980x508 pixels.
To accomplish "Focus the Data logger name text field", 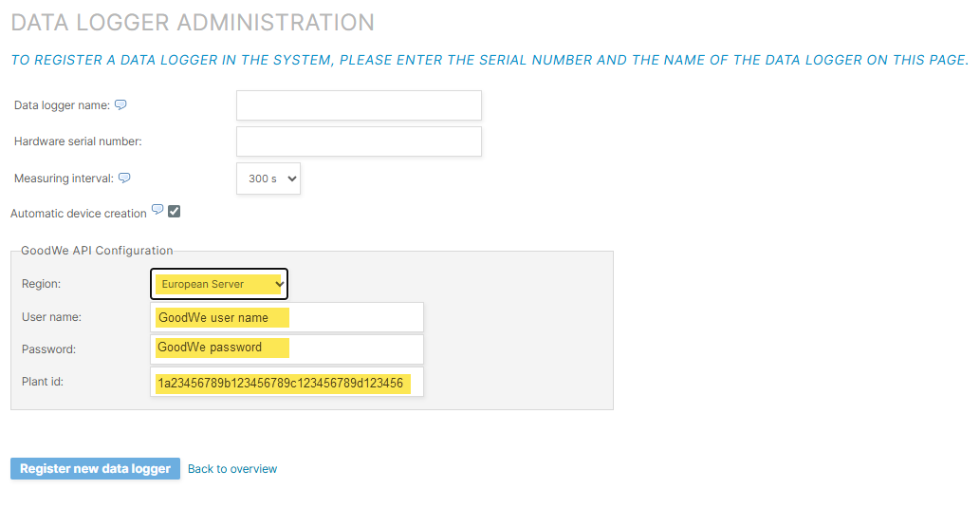I will click(359, 105).
